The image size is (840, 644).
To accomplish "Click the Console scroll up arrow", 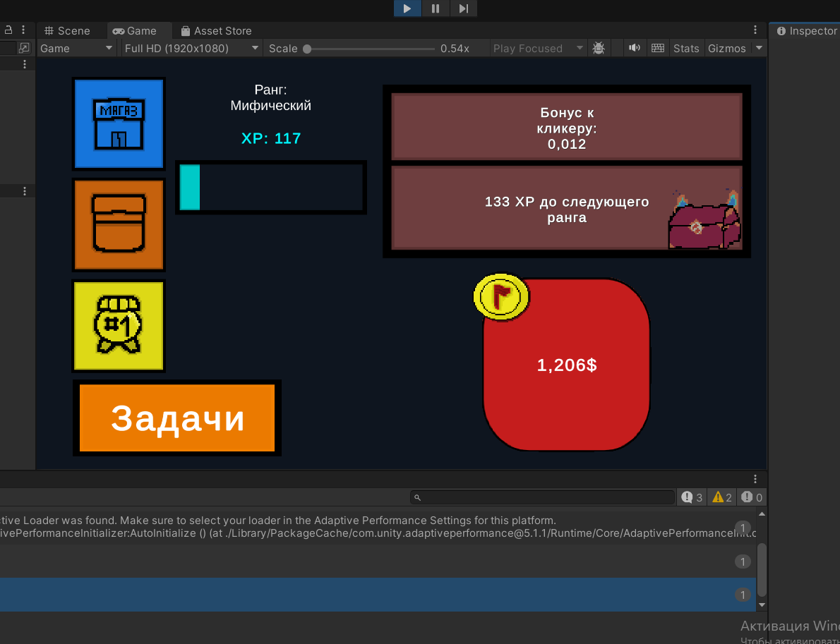I will click(762, 514).
